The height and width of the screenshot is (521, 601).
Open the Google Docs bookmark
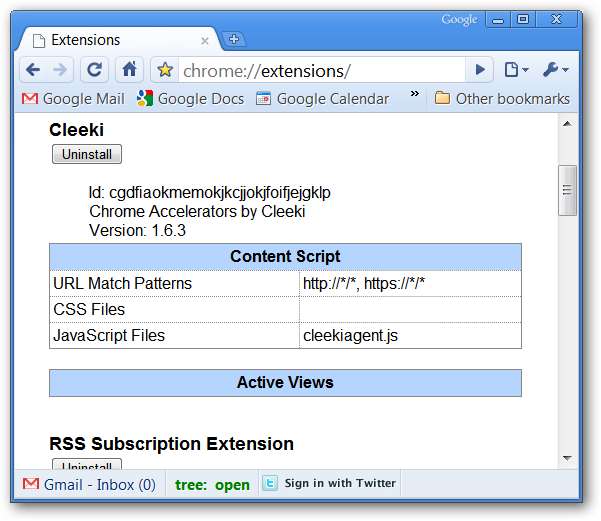[190, 99]
